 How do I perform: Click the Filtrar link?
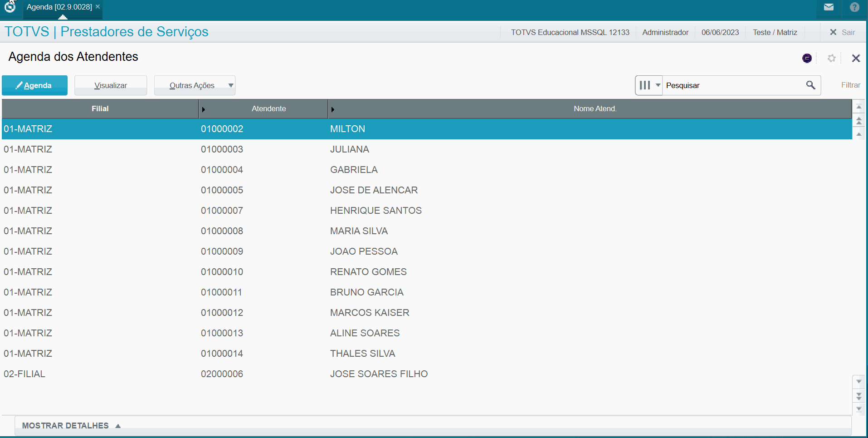click(850, 85)
